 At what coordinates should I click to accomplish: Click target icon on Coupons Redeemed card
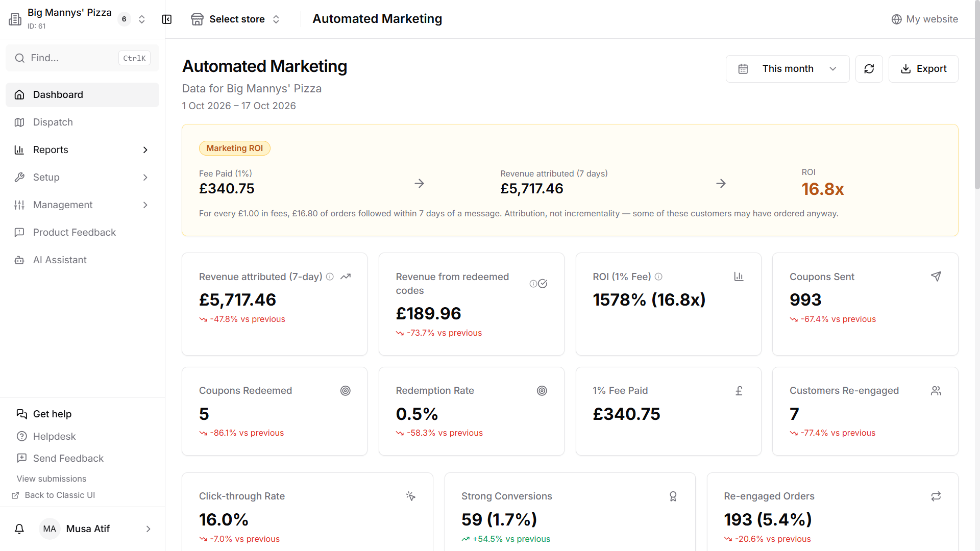point(346,391)
